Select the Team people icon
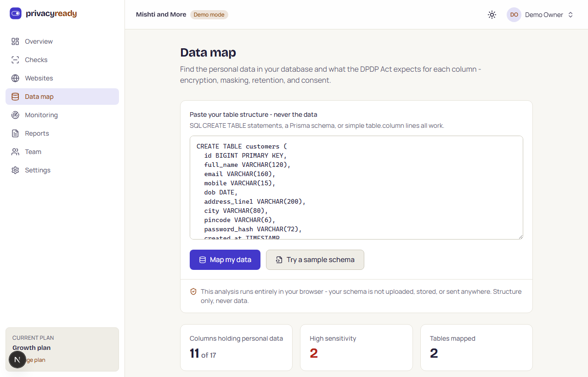Viewport: 588px width, 377px height. point(15,152)
